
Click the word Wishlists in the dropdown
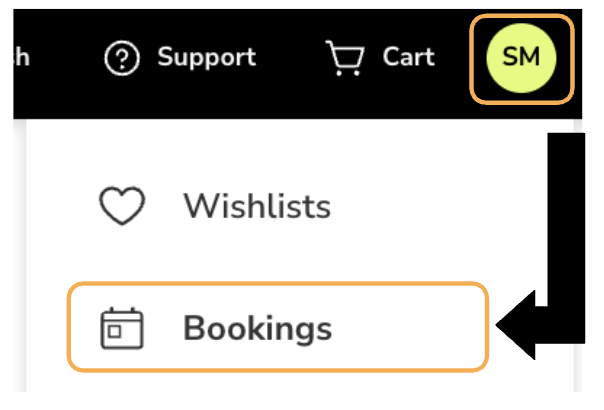[257, 206]
